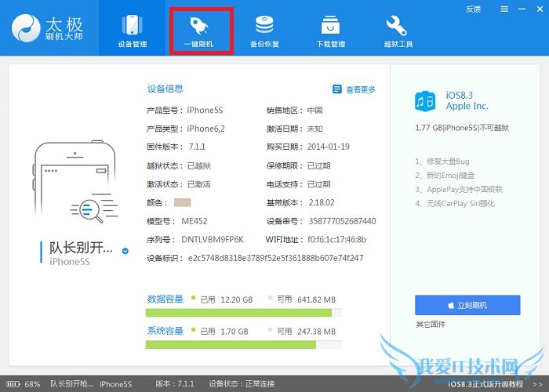Click the 查看更多 list icon
Viewport: 549px width, 392px height.
tap(336, 89)
